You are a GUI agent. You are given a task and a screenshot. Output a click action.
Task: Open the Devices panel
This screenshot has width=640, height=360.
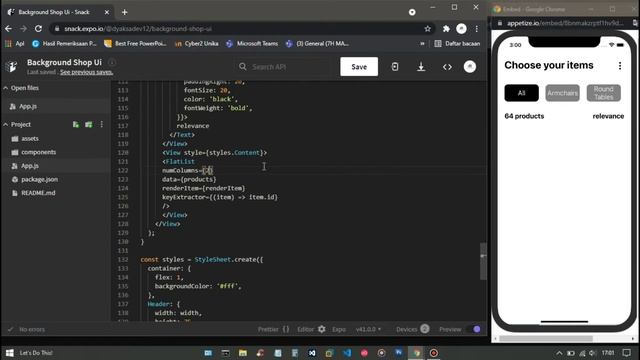tap(412, 329)
